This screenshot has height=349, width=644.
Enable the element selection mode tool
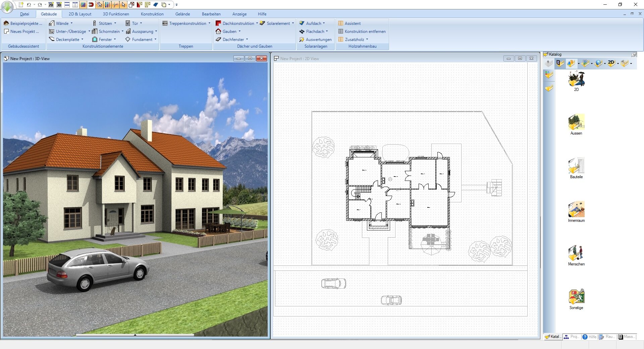99,5
